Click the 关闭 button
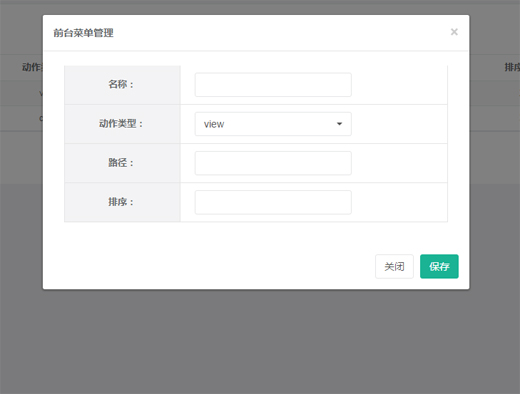The width and height of the screenshot is (520, 394). pyautogui.click(x=394, y=266)
